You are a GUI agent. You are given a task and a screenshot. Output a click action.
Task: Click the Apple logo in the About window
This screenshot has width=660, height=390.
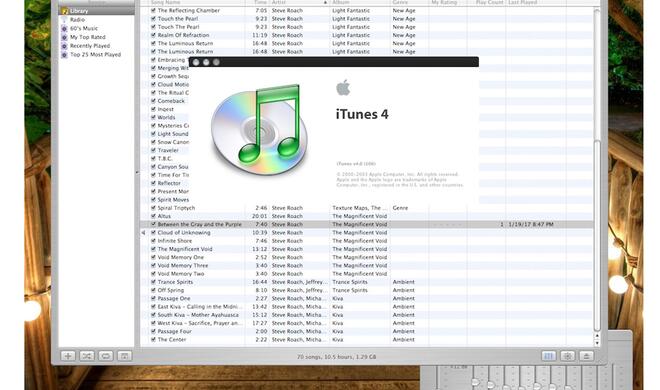coord(343,88)
